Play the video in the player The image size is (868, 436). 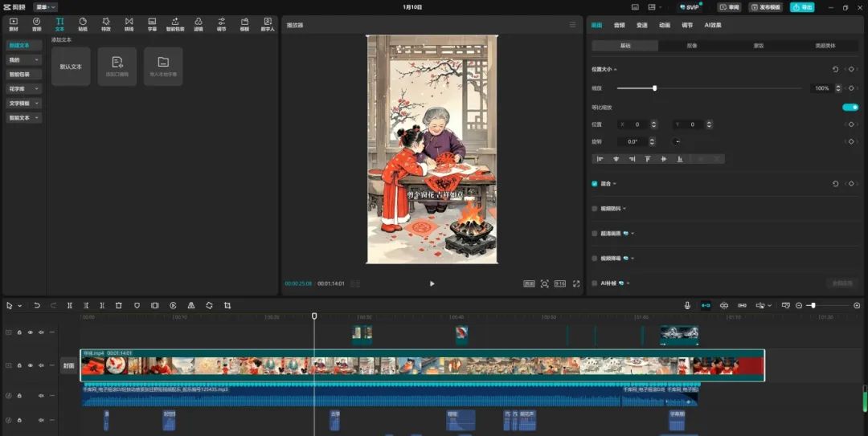[x=432, y=283]
